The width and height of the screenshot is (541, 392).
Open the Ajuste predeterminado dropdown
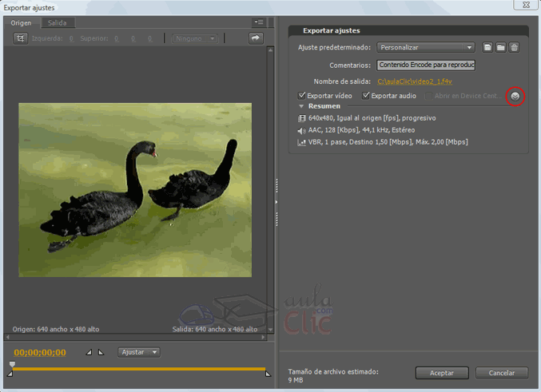(x=426, y=48)
